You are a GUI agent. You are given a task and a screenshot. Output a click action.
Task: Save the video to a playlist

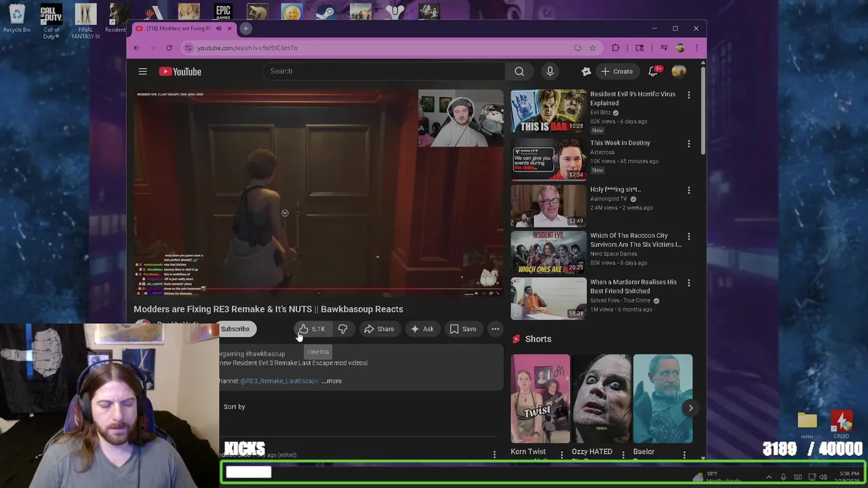click(x=462, y=329)
